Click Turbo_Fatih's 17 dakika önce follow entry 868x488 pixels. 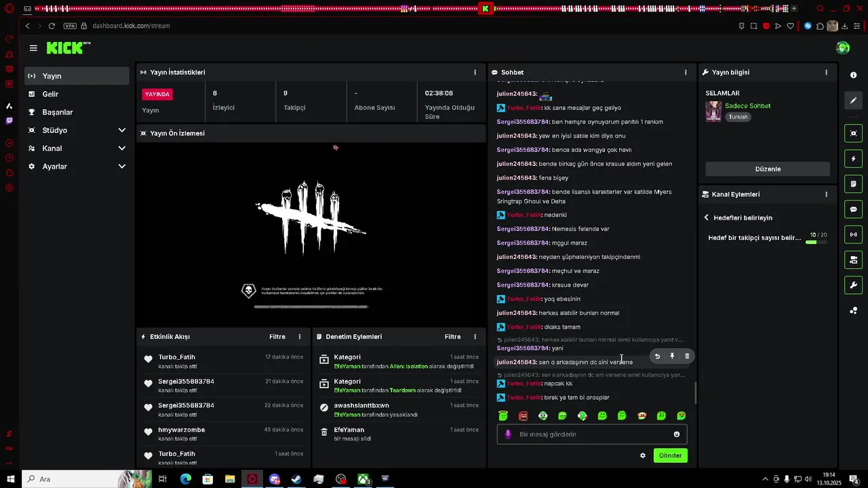pyautogui.click(x=222, y=361)
